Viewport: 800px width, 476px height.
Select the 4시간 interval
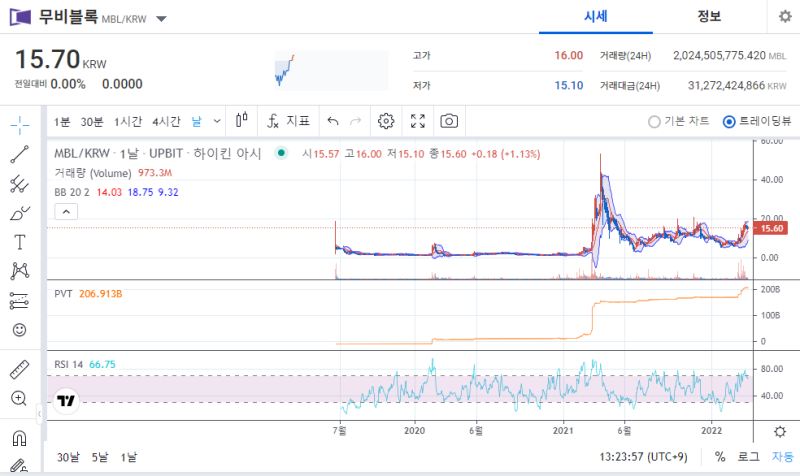[166, 121]
